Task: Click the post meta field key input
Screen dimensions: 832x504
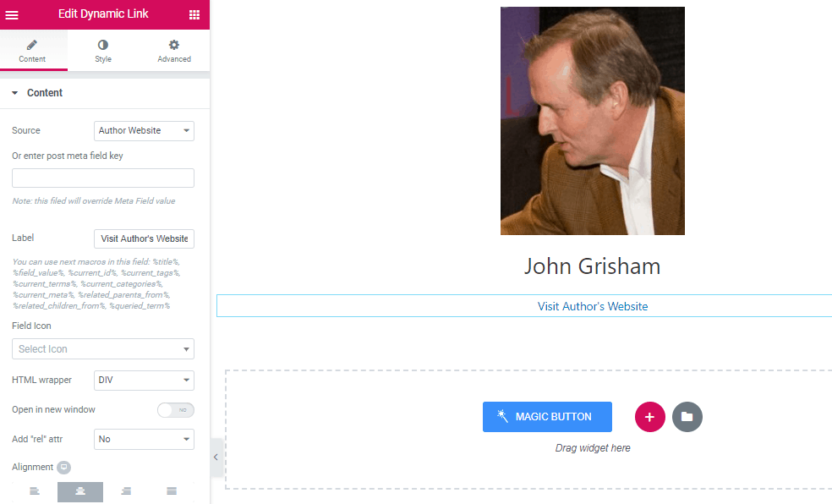Action: click(x=103, y=178)
